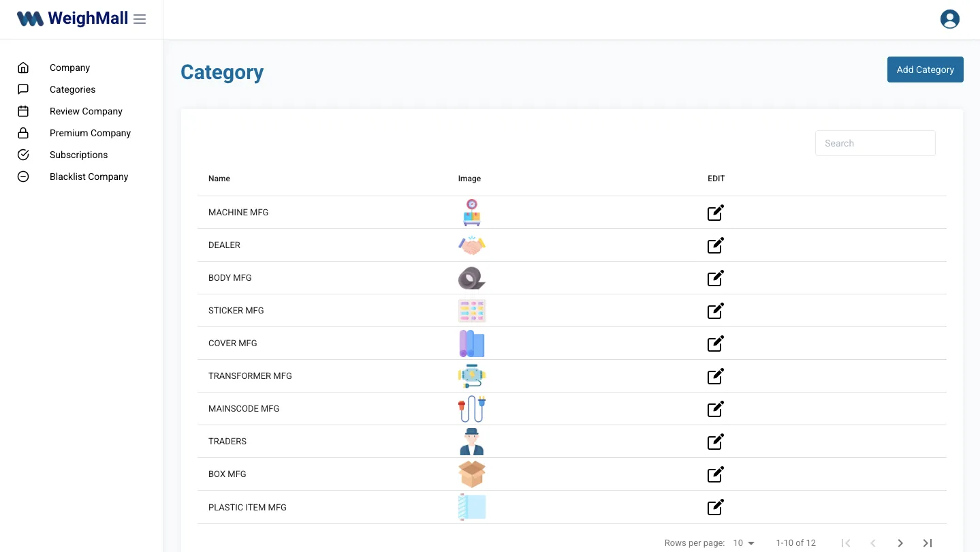Click edit icon for TRANSFORMER MFG
This screenshot has width=980, height=552.
715,376
